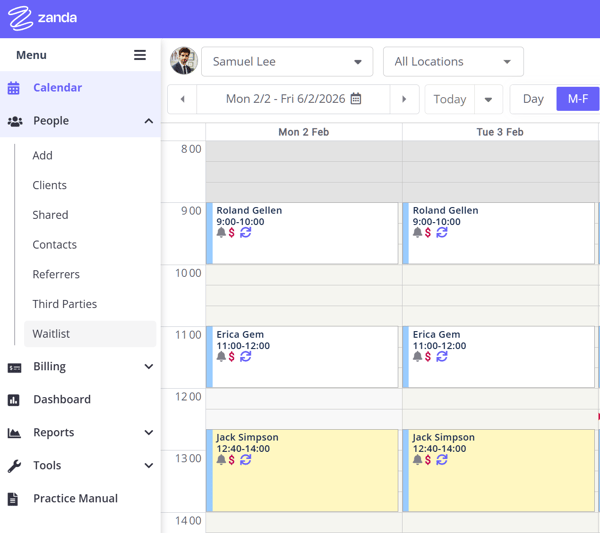The height and width of the screenshot is (533, 600).
Task: Expand the Billing menu section
Action: [x=148, y=367]
